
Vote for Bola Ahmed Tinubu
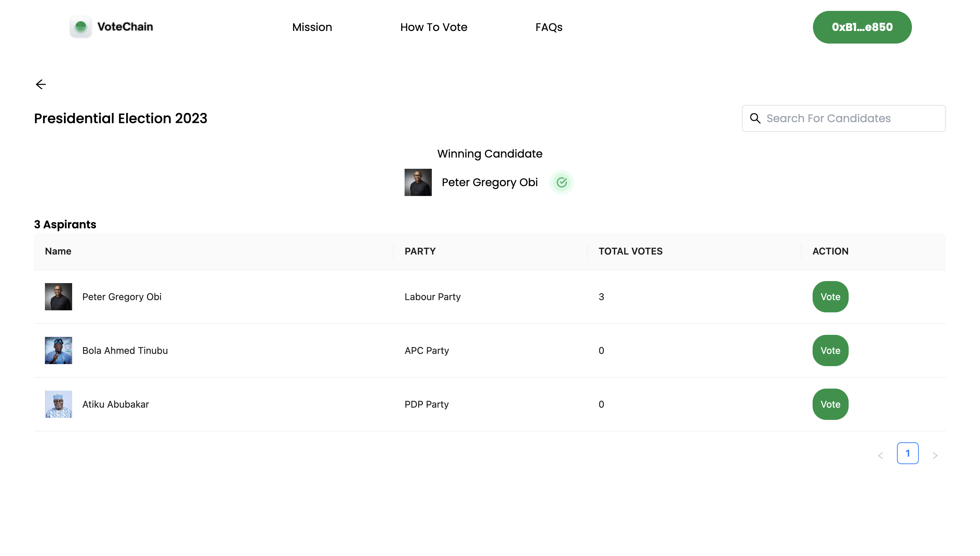830,350
